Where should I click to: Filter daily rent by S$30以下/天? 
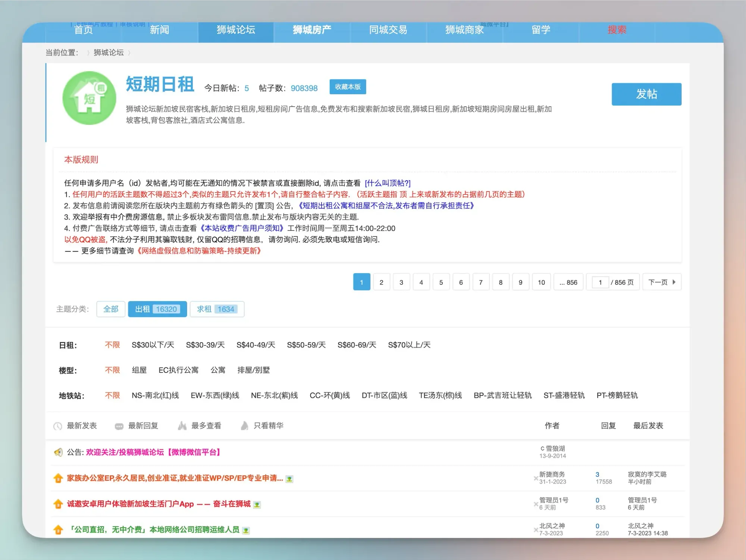(x=153, y=345)
